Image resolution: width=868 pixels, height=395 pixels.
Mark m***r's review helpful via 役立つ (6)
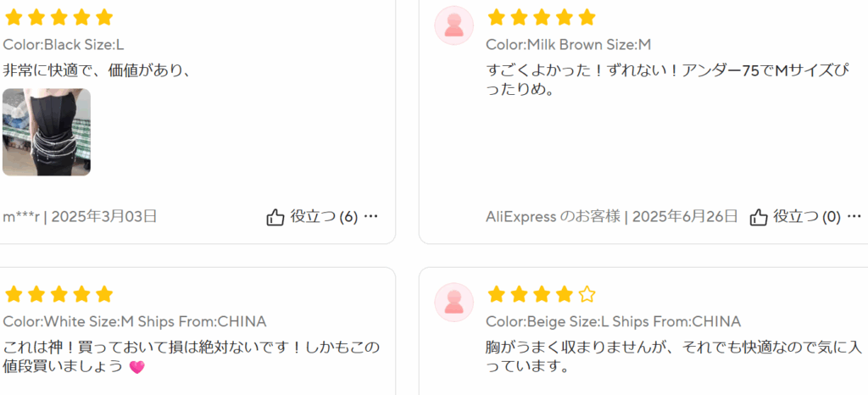(x=324, y=216)
